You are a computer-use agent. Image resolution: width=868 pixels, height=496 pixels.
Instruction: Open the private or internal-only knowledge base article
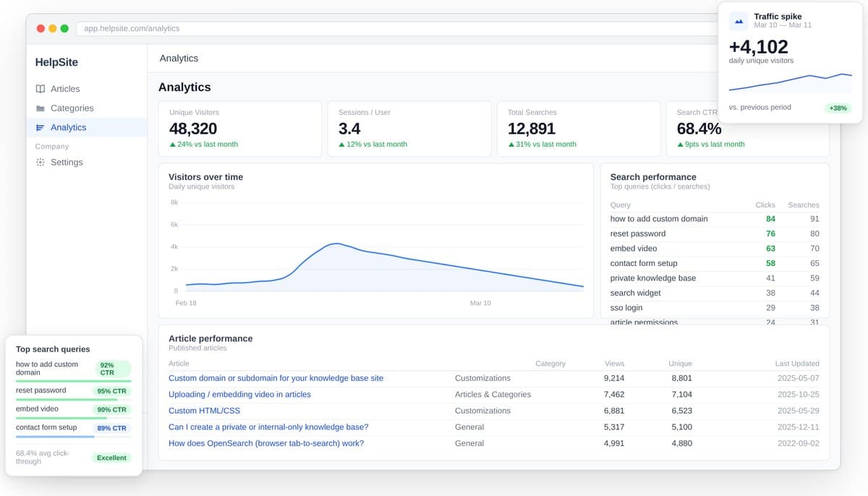click(x=268, y=427)
